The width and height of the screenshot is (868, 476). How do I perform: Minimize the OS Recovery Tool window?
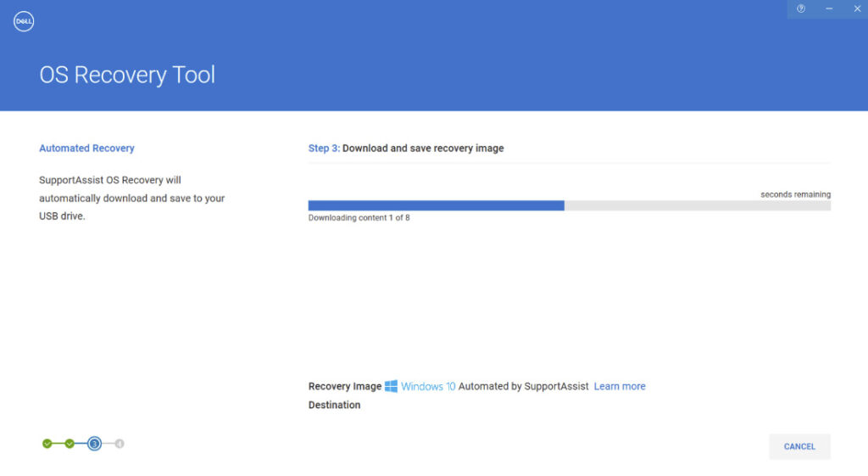tap(829, 8)
